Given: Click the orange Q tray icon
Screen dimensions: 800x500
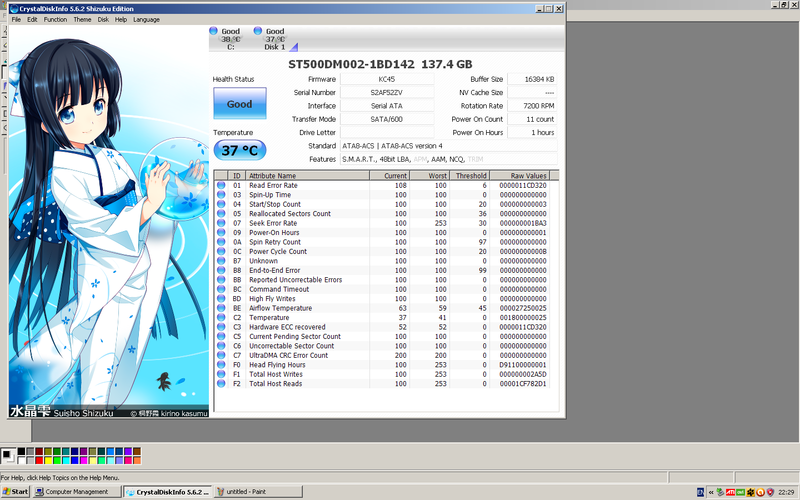Looking at the screenshot, I should click(760, 492).
